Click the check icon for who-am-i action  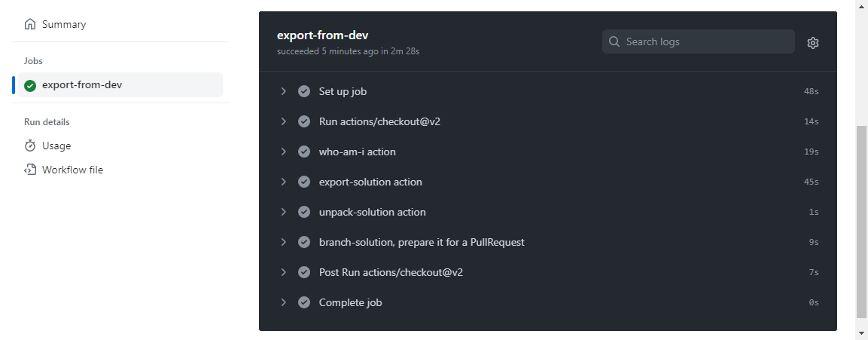(304, 152)
